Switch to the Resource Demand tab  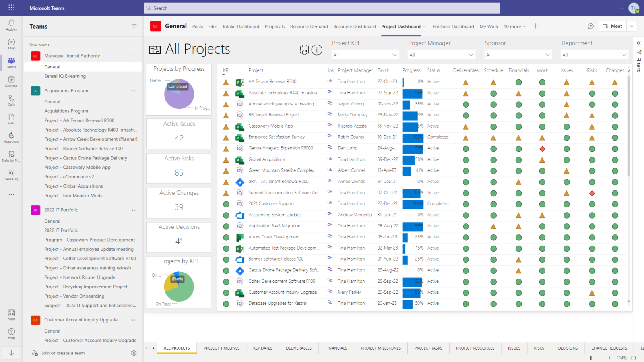click(309, 27)
